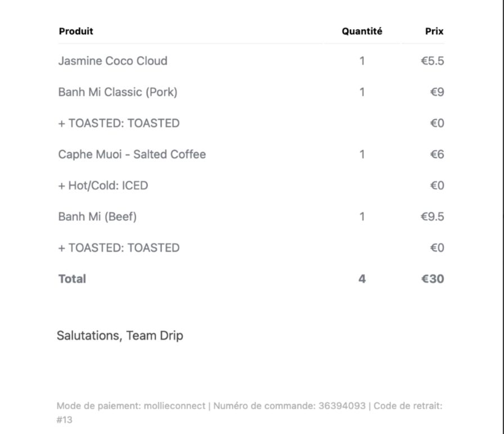Image resolution: width=504 pixels, height=434 pixels.
Task: Click the Quantité column header
Action: (x=362, y=31)
